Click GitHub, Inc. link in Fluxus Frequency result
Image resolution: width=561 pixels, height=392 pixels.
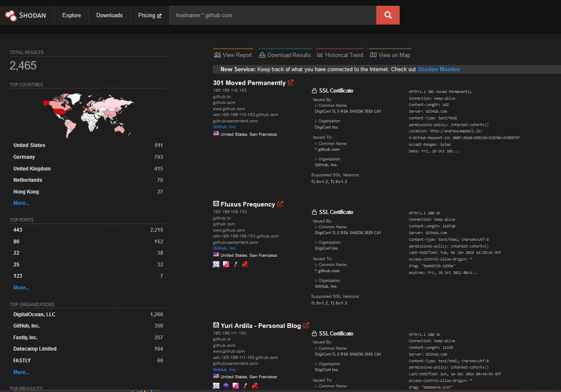224,248
